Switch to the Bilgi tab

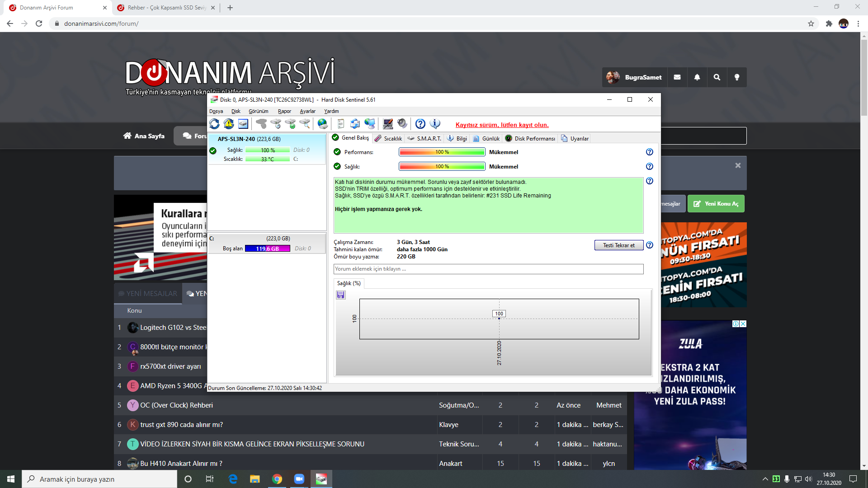[x=457, y=139]
